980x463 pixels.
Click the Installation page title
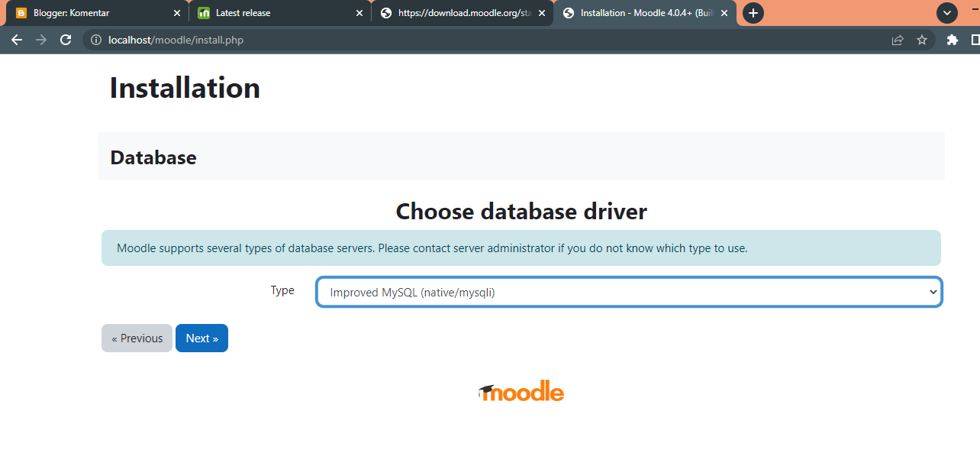point(185,88)
